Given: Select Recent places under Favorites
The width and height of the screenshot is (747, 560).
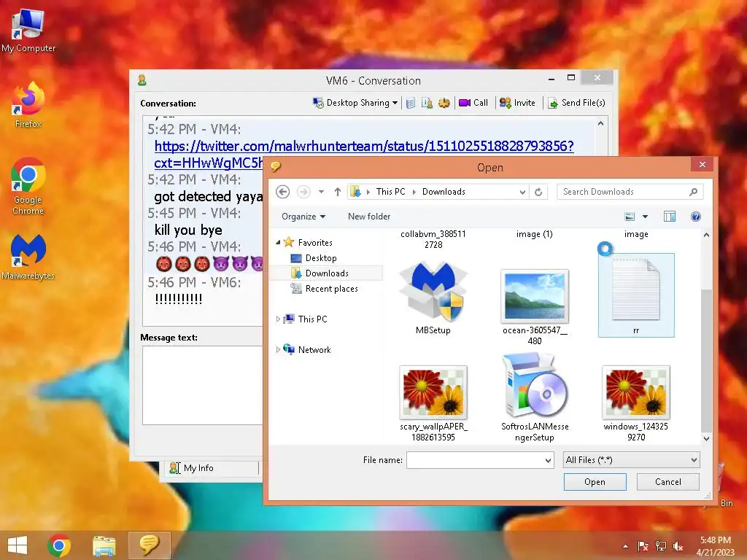Looking at the screenshot, I should point(332,289).
